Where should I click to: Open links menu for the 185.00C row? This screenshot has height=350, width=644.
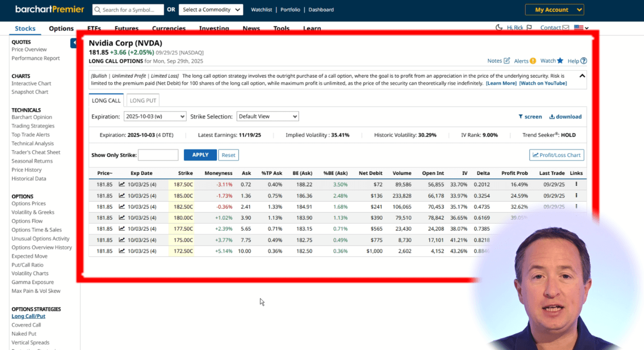coord(576,195)
